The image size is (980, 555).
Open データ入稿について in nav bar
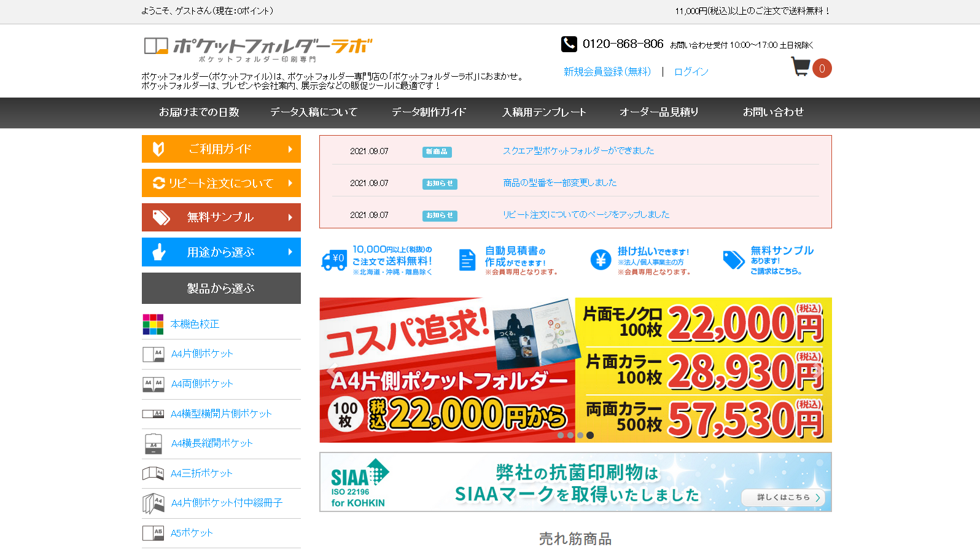[314, 112]
